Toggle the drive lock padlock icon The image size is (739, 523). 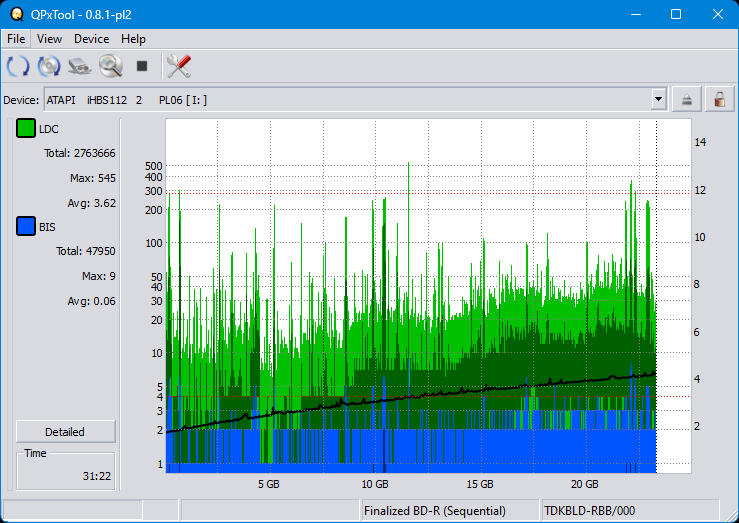tap(719, 99)
